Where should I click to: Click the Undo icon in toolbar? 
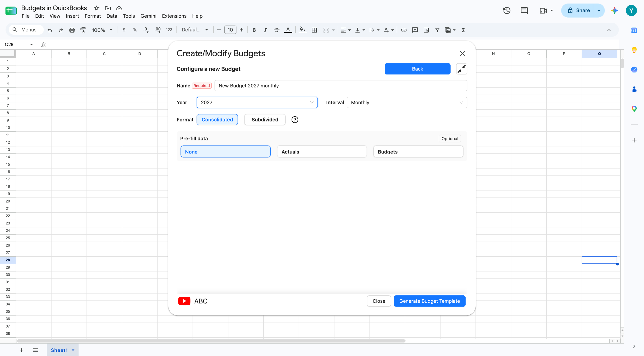click(50, 30)
